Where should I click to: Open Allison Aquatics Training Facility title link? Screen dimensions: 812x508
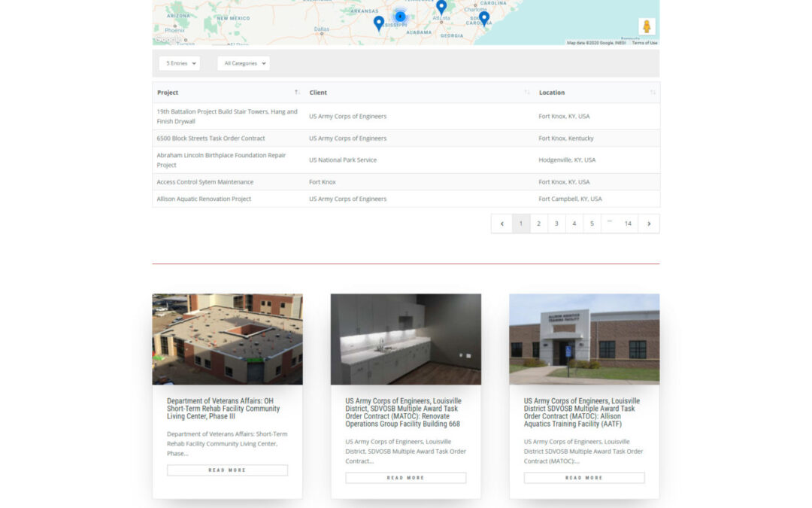581,412
